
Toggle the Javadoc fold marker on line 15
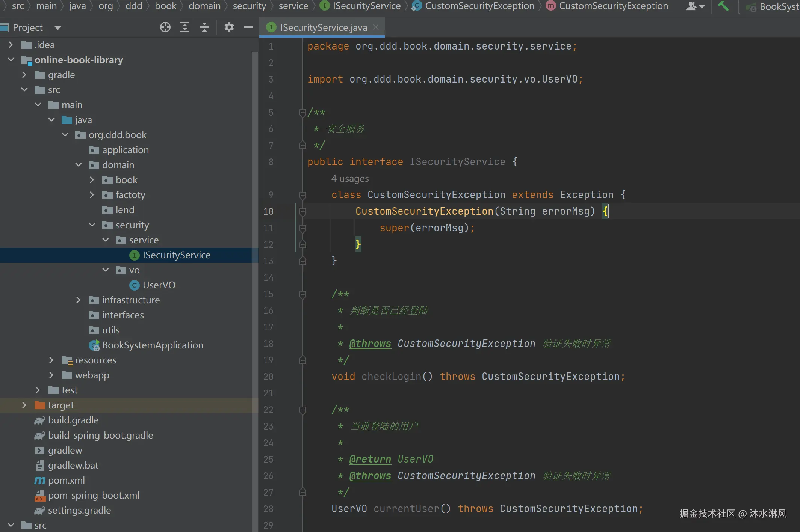[x=302, y=294]
